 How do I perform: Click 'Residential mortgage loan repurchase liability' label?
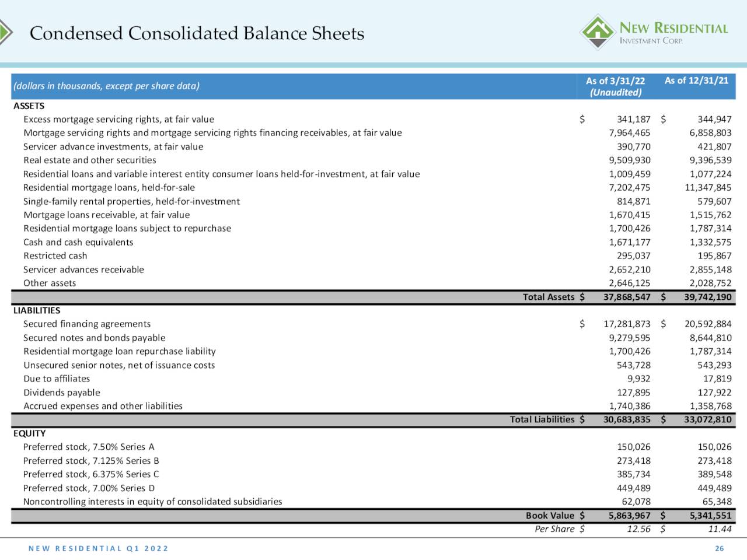click(120, 351)
